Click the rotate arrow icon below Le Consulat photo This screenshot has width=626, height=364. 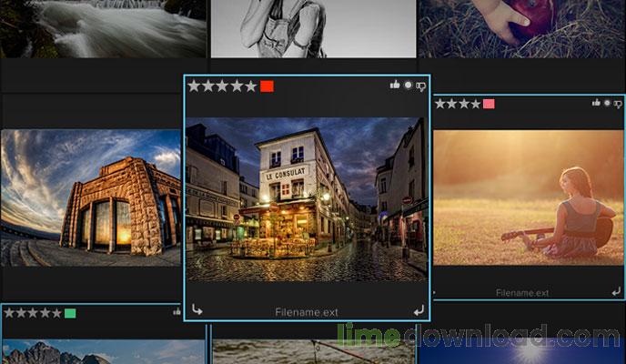(x=197, y=309)
